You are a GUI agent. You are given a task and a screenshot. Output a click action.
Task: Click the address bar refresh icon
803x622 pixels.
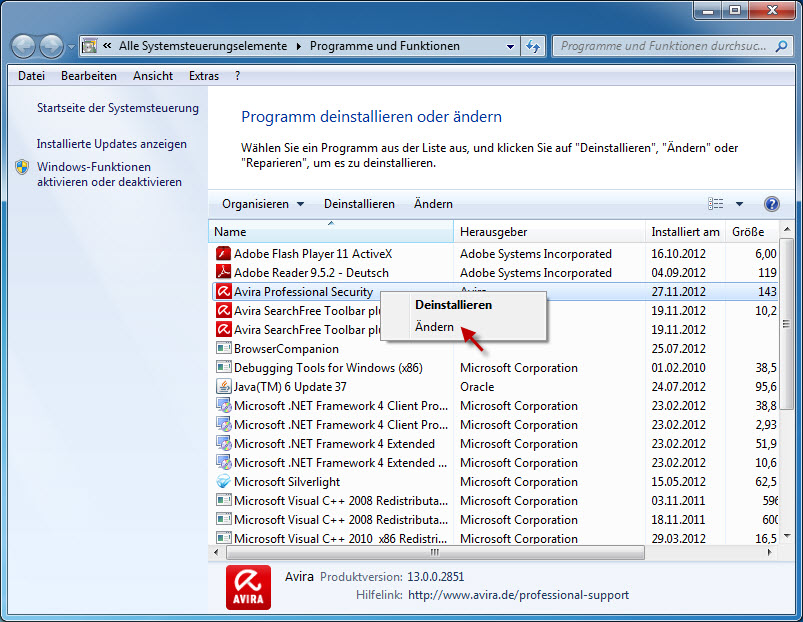coord(533,47)
